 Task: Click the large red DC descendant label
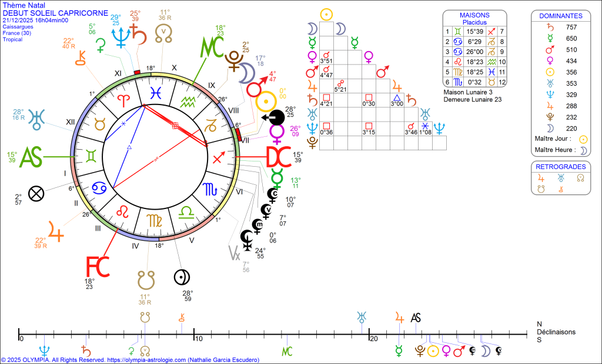279,157
